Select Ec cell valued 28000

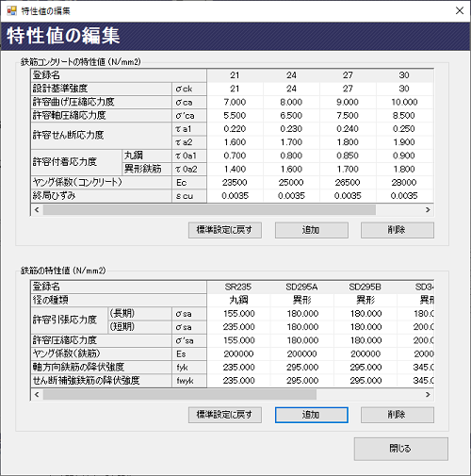coord(404,183)
